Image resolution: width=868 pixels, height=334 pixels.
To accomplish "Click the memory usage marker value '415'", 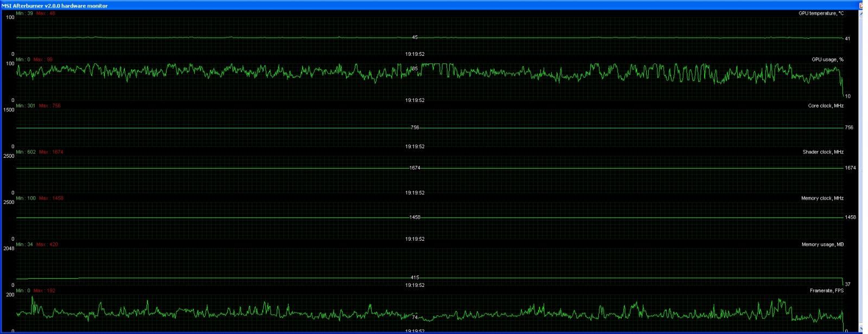I will click(415, 278).
